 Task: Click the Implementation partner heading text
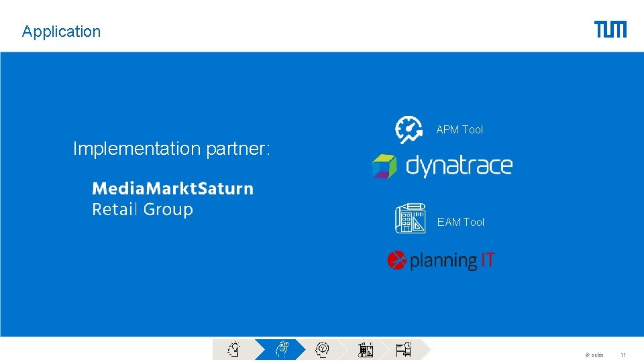coord(172,149)
